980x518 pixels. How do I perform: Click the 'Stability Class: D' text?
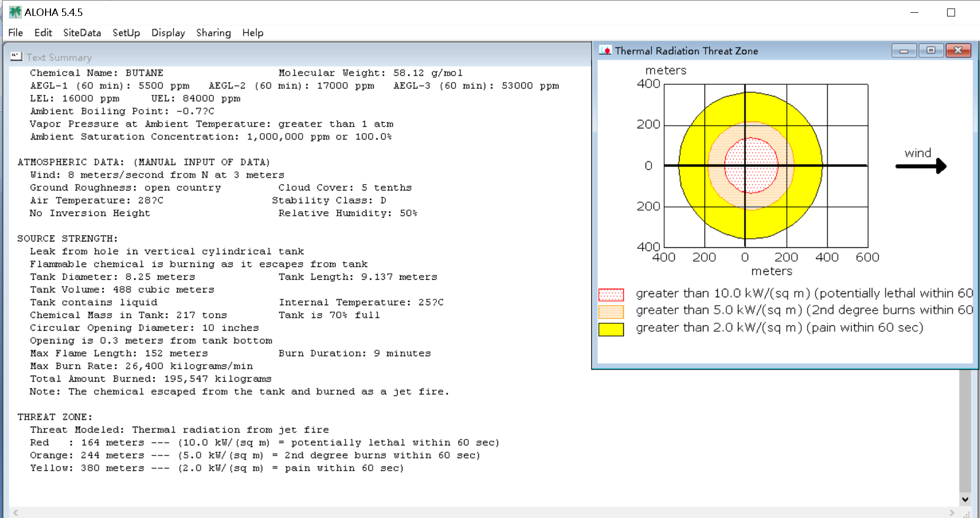point(329,201)
